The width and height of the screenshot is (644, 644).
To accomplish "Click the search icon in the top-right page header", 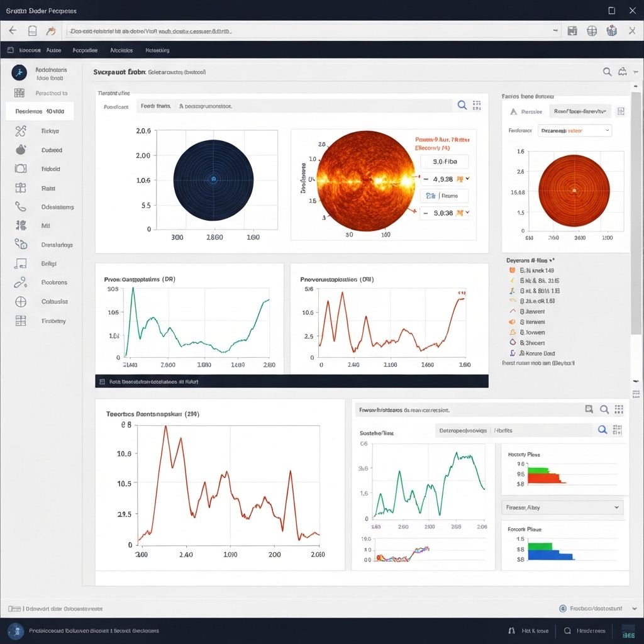I will tap(607, 72).
